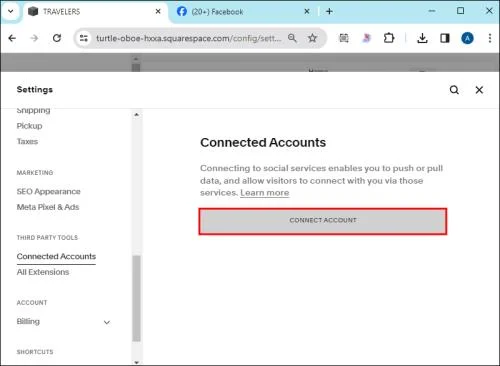500x366 pixels.
Task: Open the Billing menu item
Action: pyautogui.click(x=28, y=321)
